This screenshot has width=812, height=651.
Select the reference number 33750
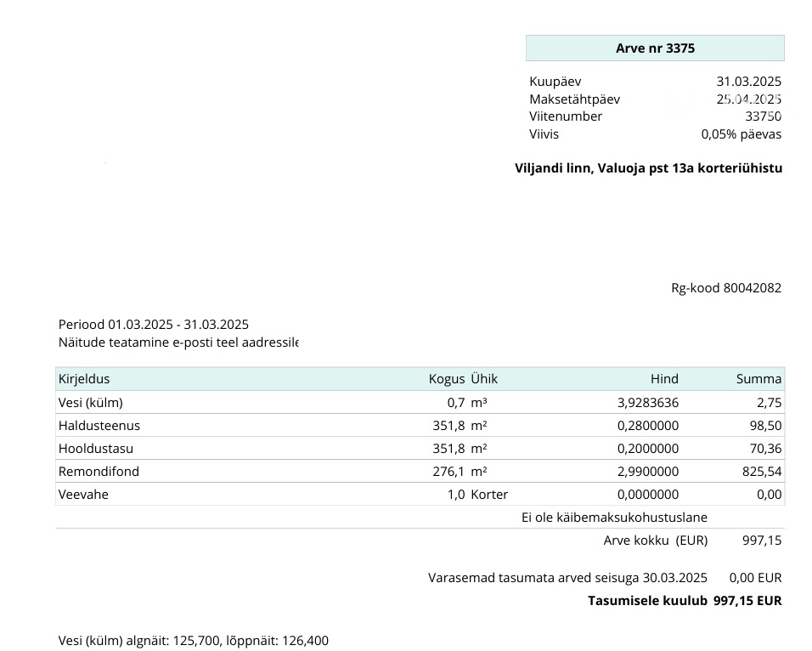point(763,116)
